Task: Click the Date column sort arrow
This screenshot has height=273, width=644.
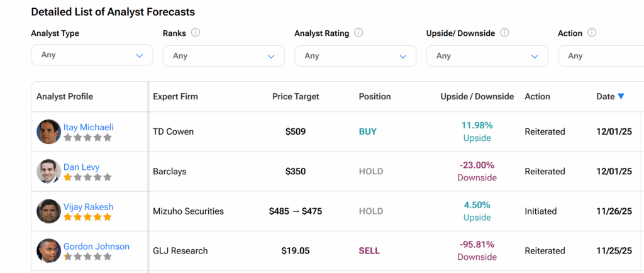Action: (621, 96)
